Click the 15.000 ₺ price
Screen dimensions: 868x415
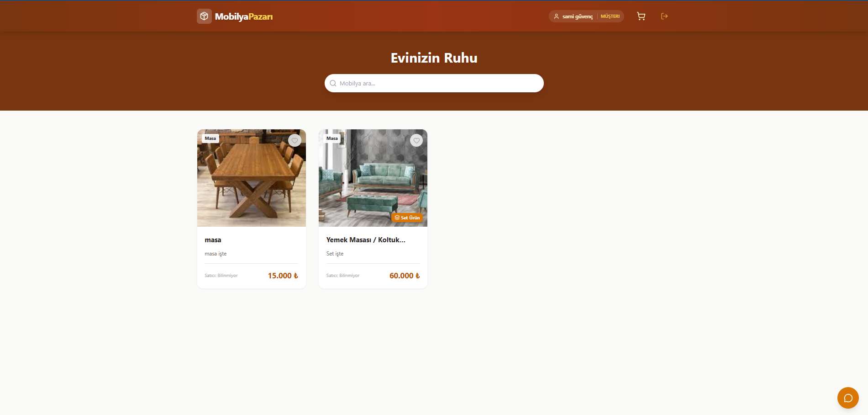[283, 276]
